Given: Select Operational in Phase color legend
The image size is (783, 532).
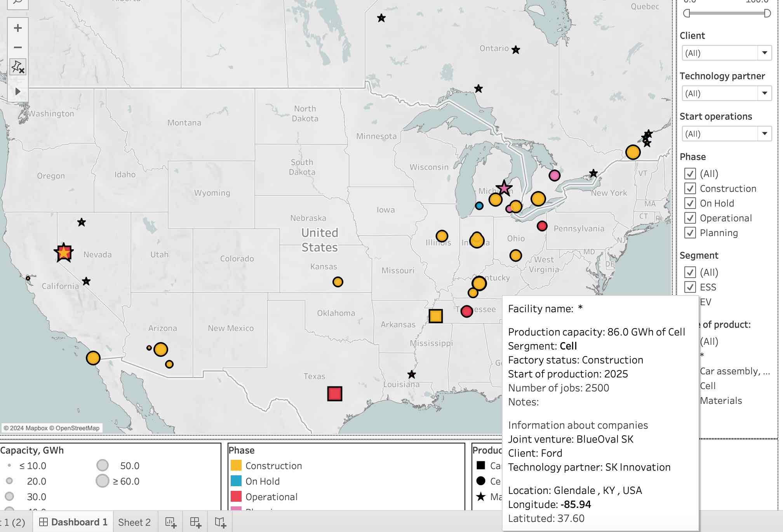Looking at the screenshot, I should point(264,497).
